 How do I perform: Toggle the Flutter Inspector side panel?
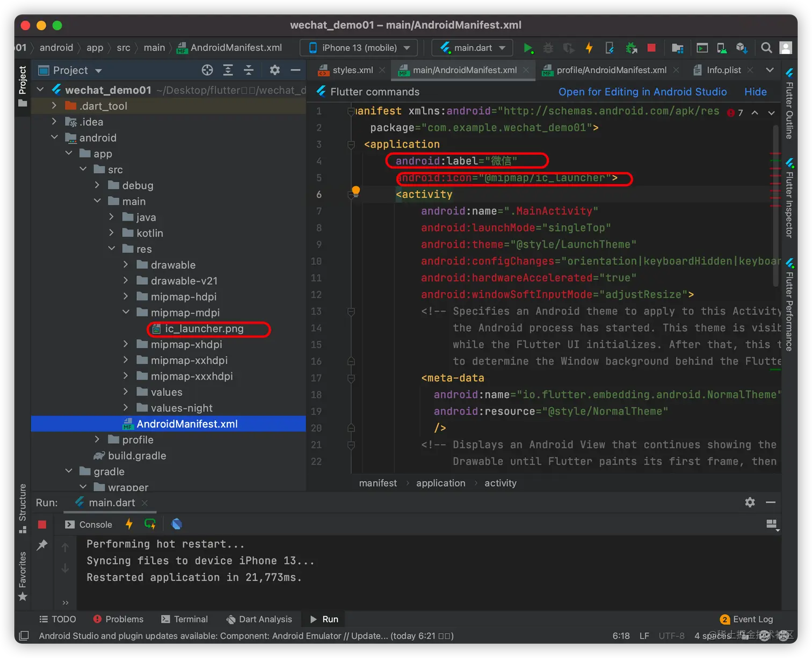(x=789, y=198)
